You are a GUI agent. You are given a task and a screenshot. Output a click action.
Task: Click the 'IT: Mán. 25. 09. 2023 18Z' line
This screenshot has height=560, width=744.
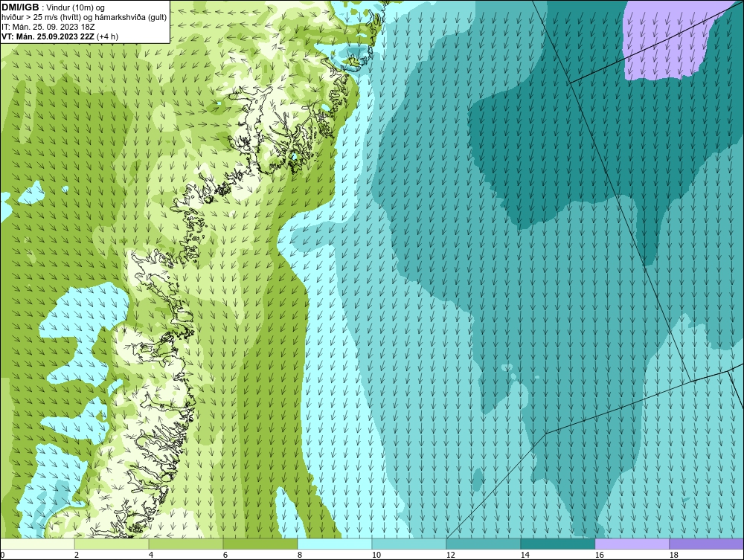coord(48,27)
